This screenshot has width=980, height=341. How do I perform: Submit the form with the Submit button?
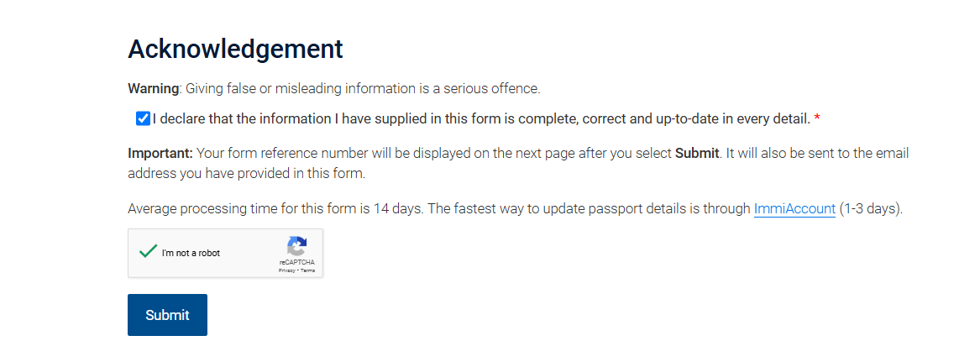[x=167, y=315]
